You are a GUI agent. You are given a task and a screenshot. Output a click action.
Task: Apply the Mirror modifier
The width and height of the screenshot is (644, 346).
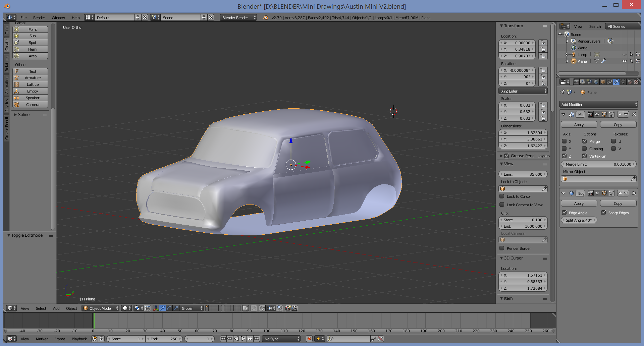pos(579,125)
